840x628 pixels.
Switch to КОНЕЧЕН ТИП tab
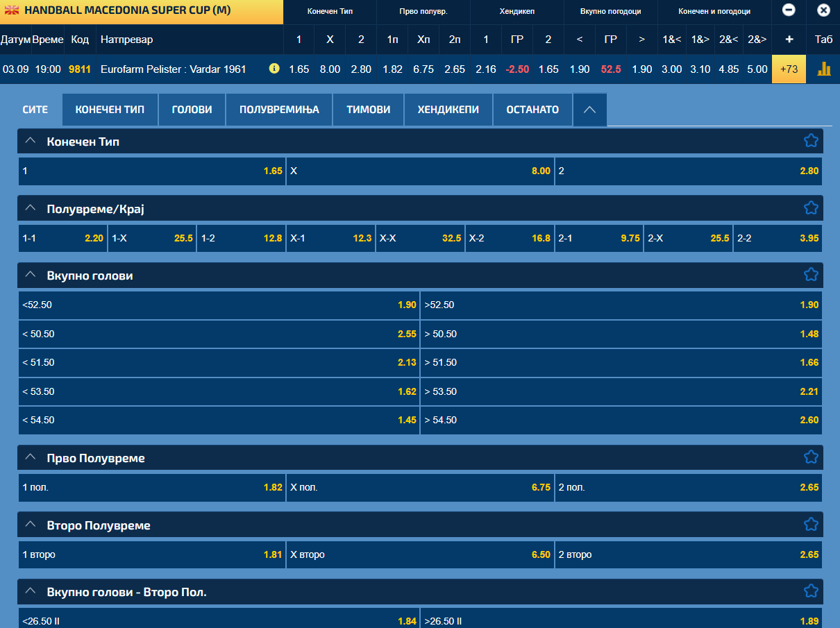tap(110, 110)
